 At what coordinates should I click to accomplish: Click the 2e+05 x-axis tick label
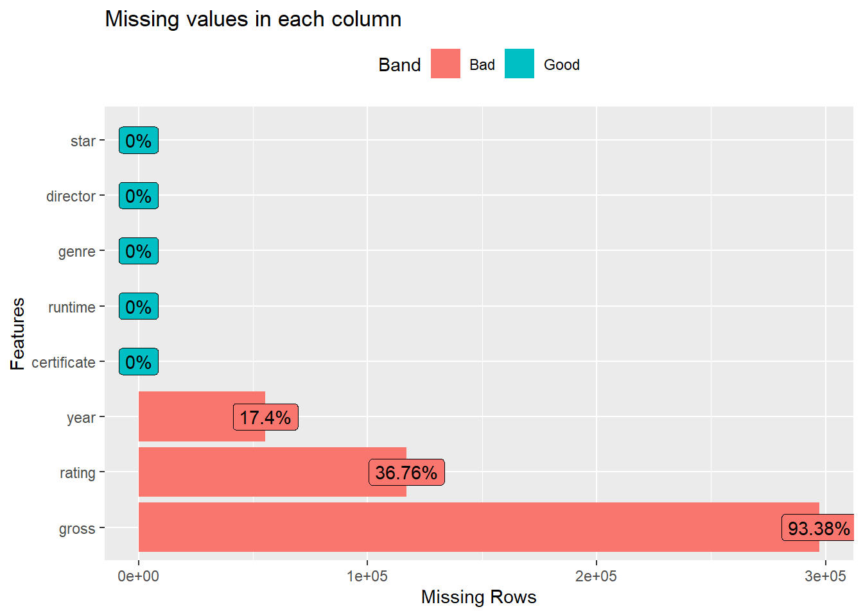click(596, 576)
